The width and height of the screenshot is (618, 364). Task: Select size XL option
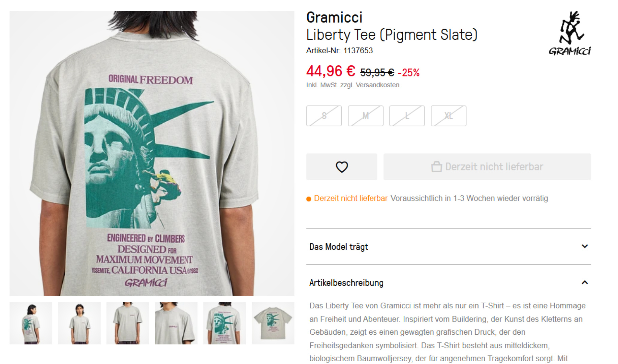(x=449, y=116)
